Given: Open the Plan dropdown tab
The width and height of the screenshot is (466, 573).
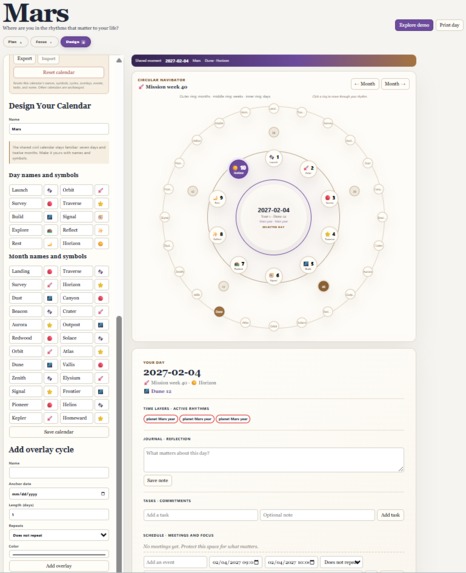Looking at the screenshot, I should click(16, 42).
